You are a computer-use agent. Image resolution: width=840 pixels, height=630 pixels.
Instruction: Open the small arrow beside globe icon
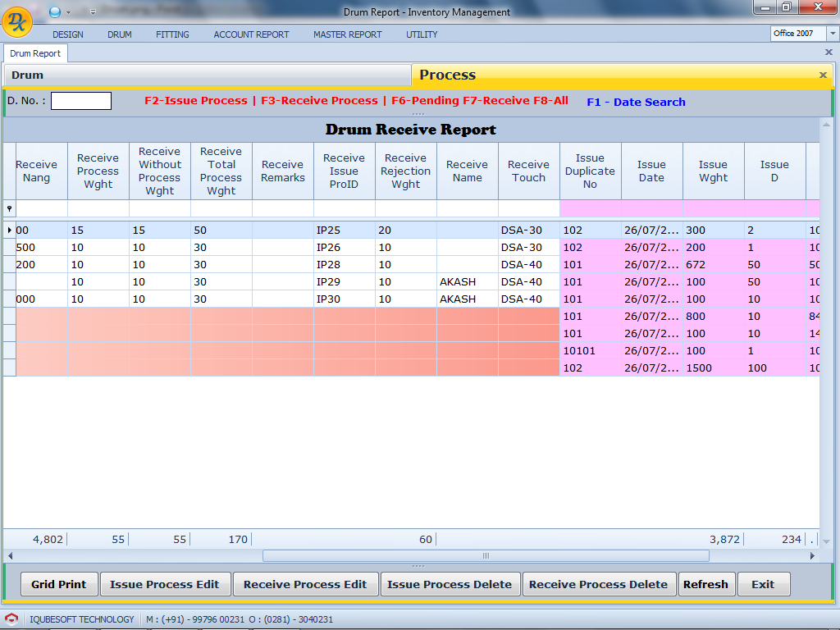point(68,12)
